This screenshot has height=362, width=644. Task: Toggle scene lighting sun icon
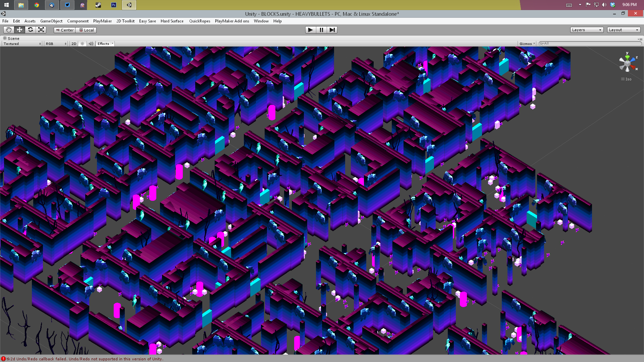(83, 44)
